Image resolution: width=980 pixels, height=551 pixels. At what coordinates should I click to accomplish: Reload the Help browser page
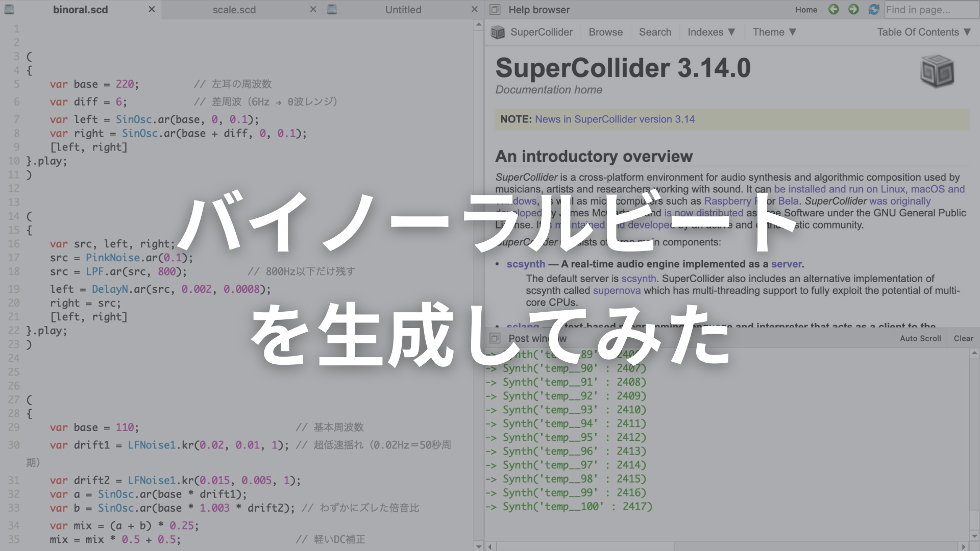coord(874,9)
